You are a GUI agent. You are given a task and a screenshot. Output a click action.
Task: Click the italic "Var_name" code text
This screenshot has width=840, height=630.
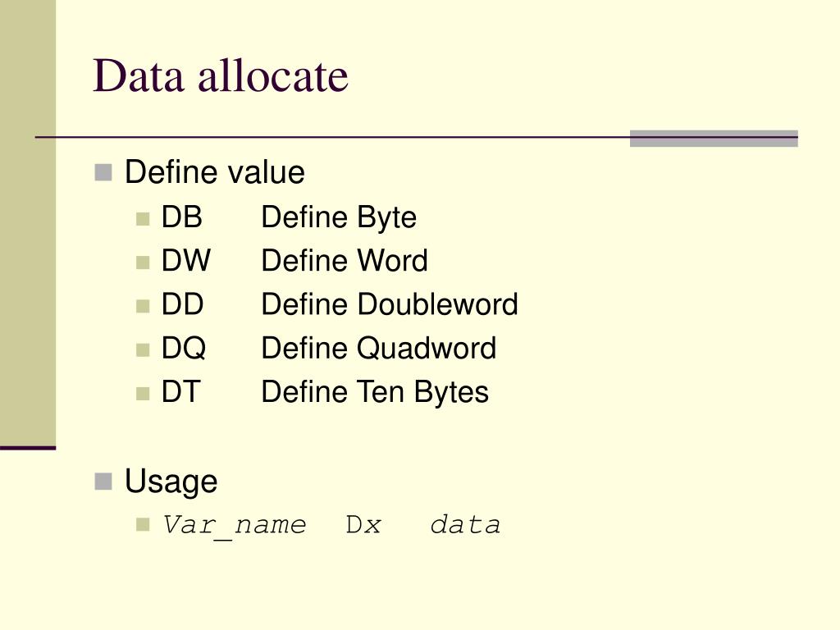point(234,526)
